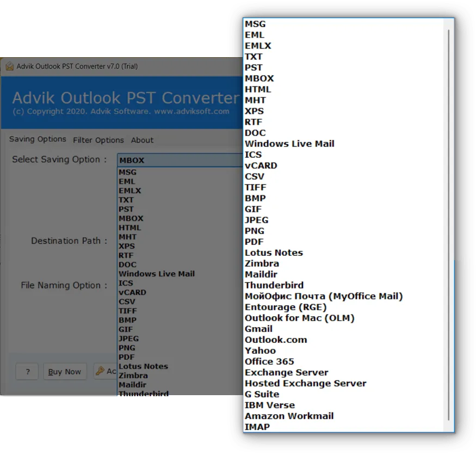
Task: Pick GIF in the enlarged popup list
Action: pyautogui.click(x=253, y=210)
